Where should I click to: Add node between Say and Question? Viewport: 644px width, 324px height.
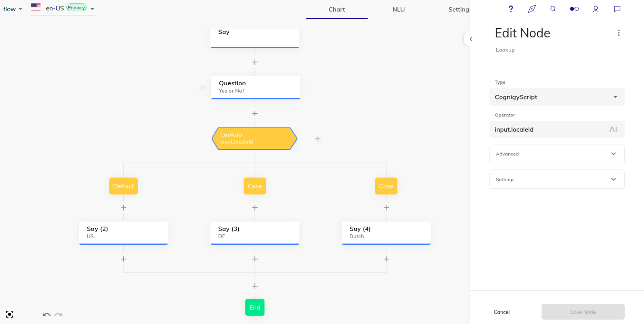[x=255, y=62]
